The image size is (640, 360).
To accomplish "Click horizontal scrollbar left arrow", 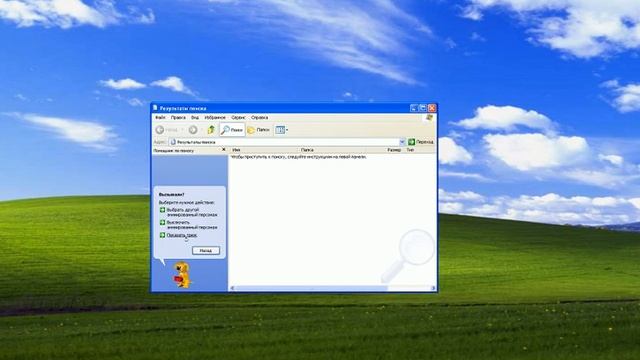I will pos(232,288).
